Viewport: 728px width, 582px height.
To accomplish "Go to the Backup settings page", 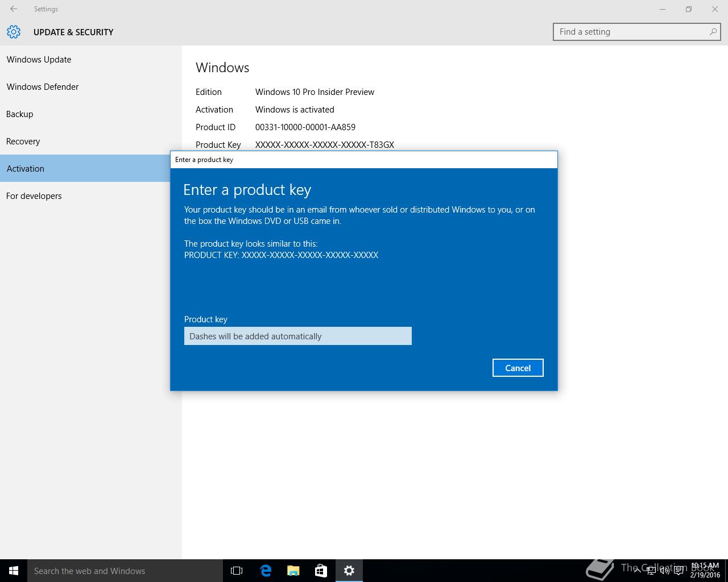I will 20,114.
